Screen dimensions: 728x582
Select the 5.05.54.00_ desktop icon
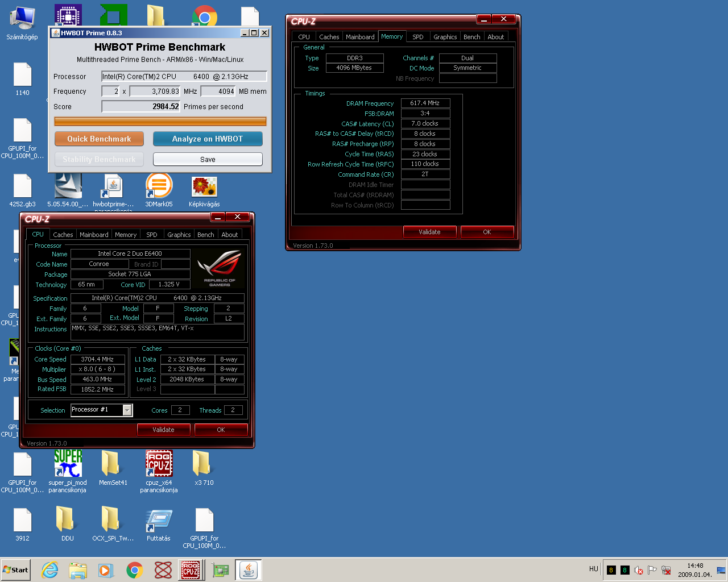pyautogui.click(x=68, y=190)
